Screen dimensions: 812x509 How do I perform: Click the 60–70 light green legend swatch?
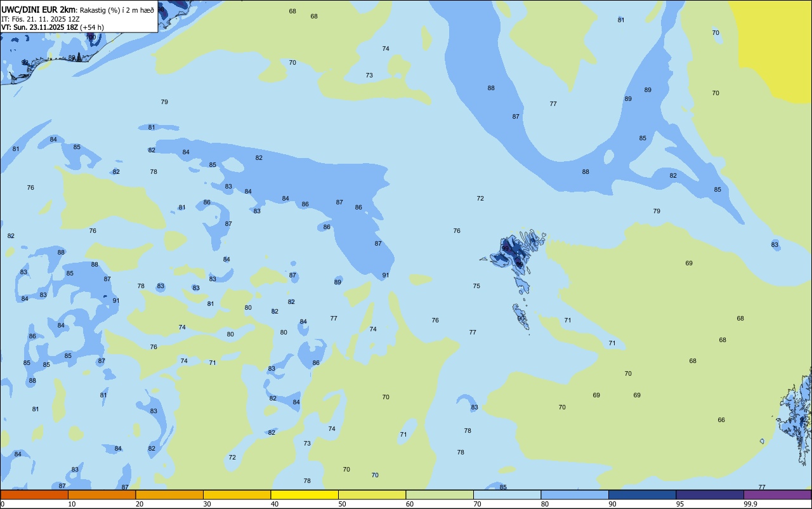(x=440, y=494)
